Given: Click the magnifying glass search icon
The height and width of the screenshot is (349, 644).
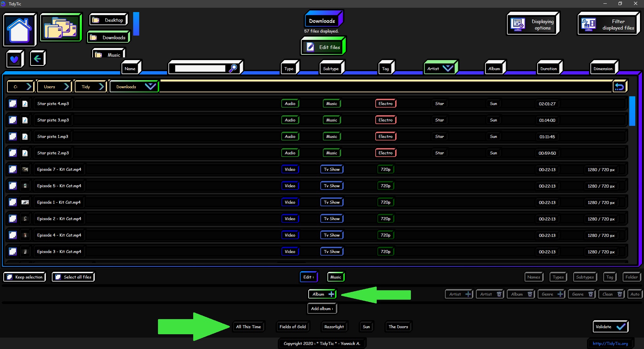Looking at the screenshot, I should tap(233, 68).
